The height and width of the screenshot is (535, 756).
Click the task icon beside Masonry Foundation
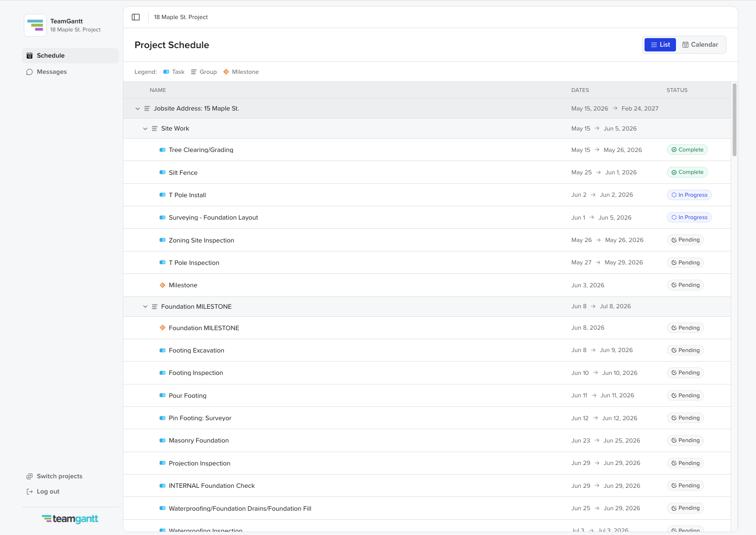tap(162, 441)
